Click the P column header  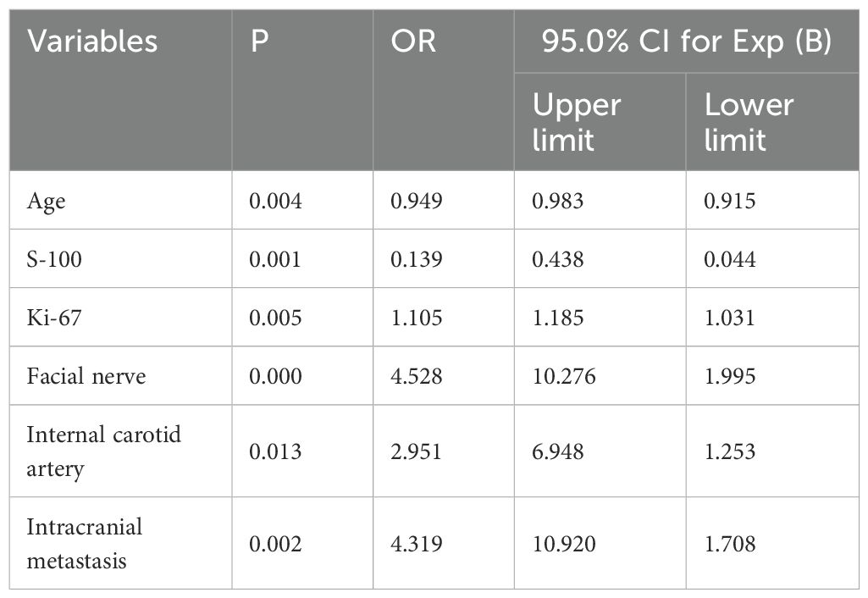tap(260, 42)
